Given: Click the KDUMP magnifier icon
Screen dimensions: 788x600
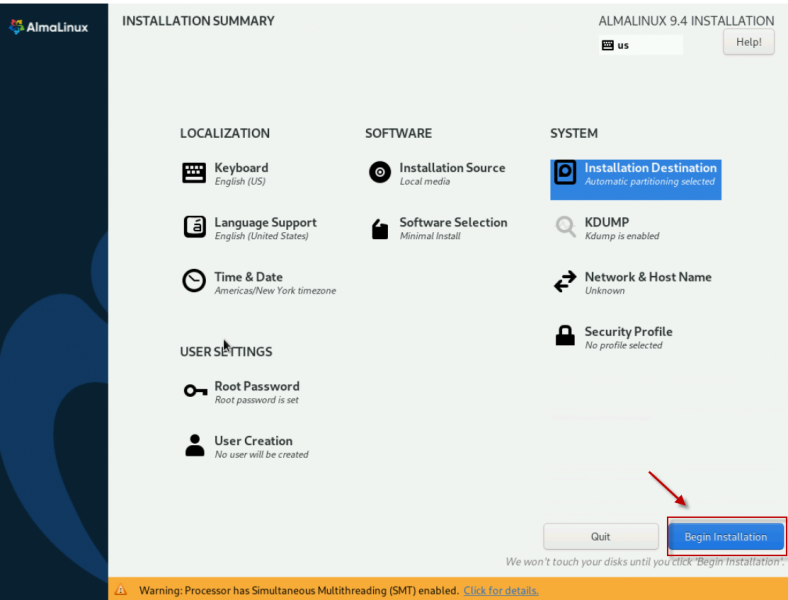Looking at the screenshot, I should coord(565,227).
